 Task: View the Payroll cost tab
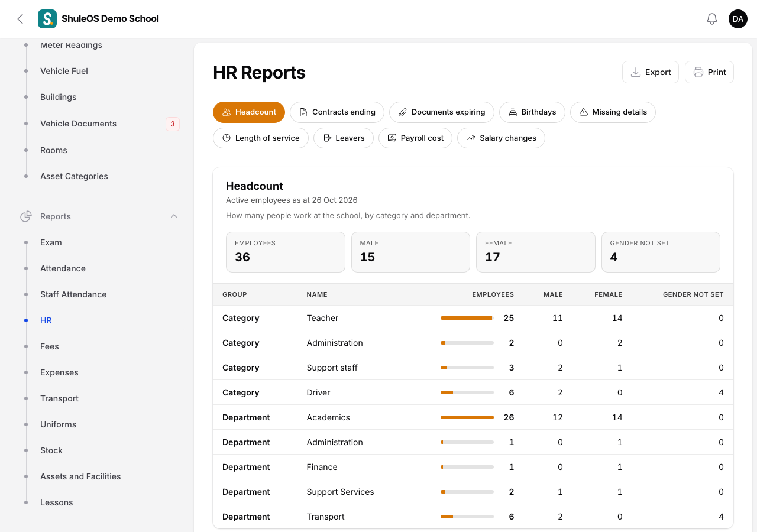(415, 138)
